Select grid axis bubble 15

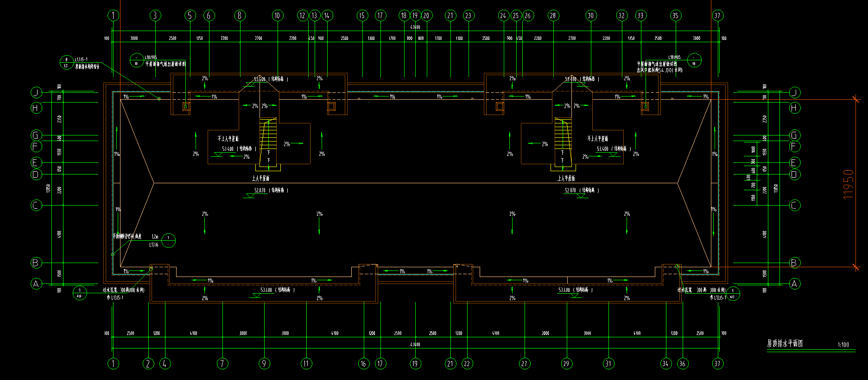[x=362, y=15]
